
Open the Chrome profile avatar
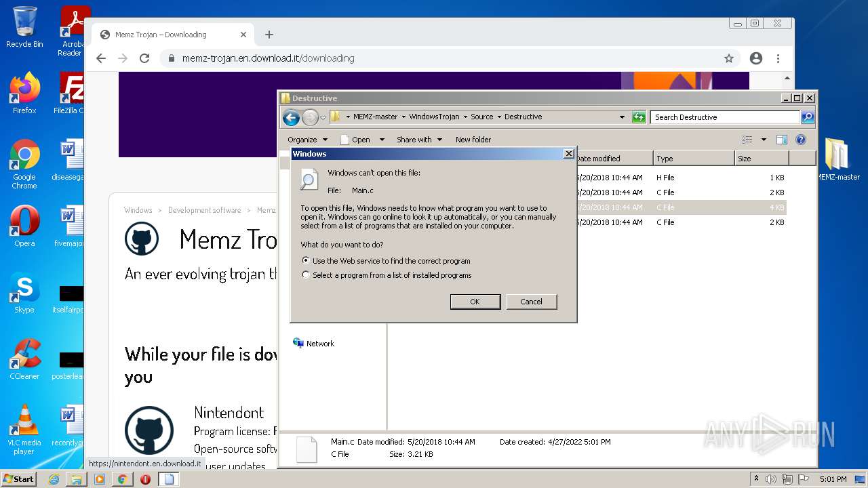pyautogui.click(x=756, y=58)
